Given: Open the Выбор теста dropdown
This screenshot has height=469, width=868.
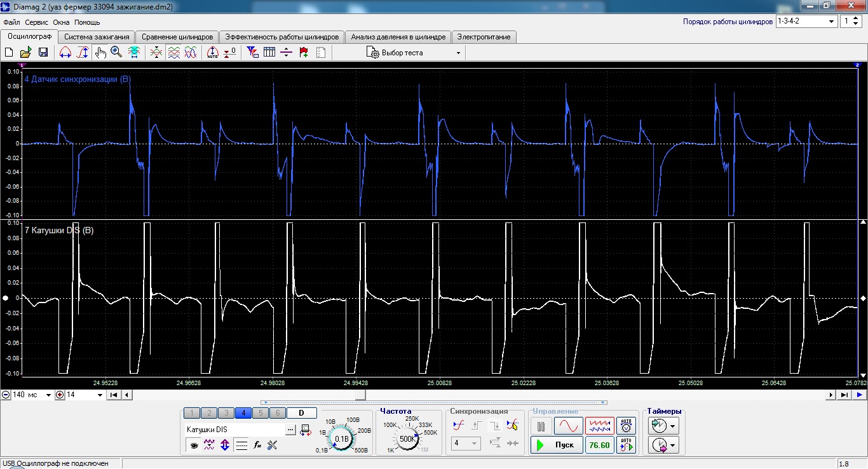Looking at the screenshot, I should click(413, 53).
